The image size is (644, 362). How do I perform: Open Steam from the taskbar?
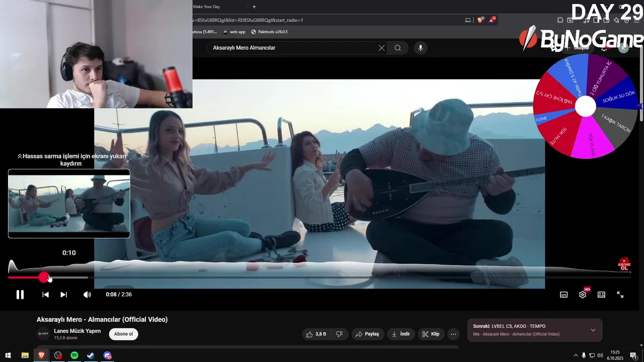91,355
